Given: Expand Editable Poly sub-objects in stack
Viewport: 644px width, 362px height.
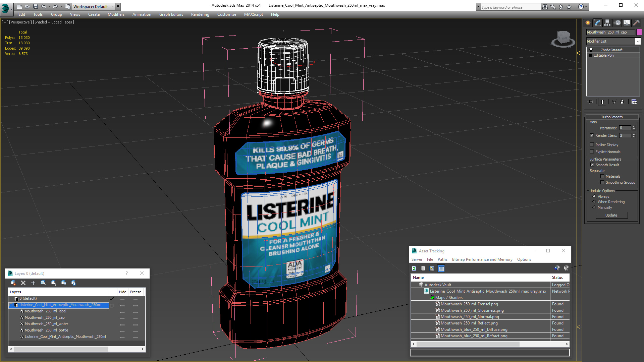Looking at the screenshot, I should (590, 55).
